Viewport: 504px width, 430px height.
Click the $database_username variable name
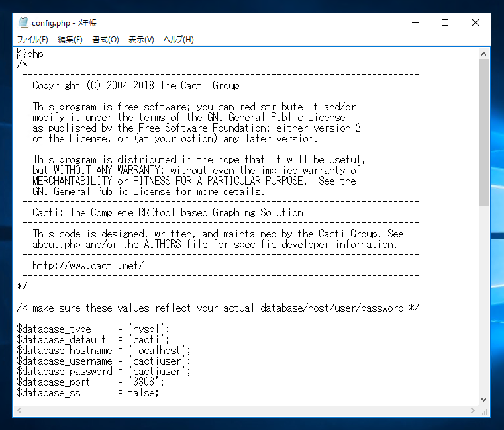pos(65,361)
